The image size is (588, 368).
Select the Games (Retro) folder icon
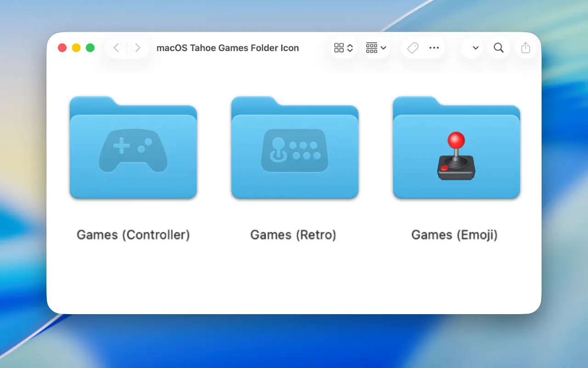pos(294,148)
